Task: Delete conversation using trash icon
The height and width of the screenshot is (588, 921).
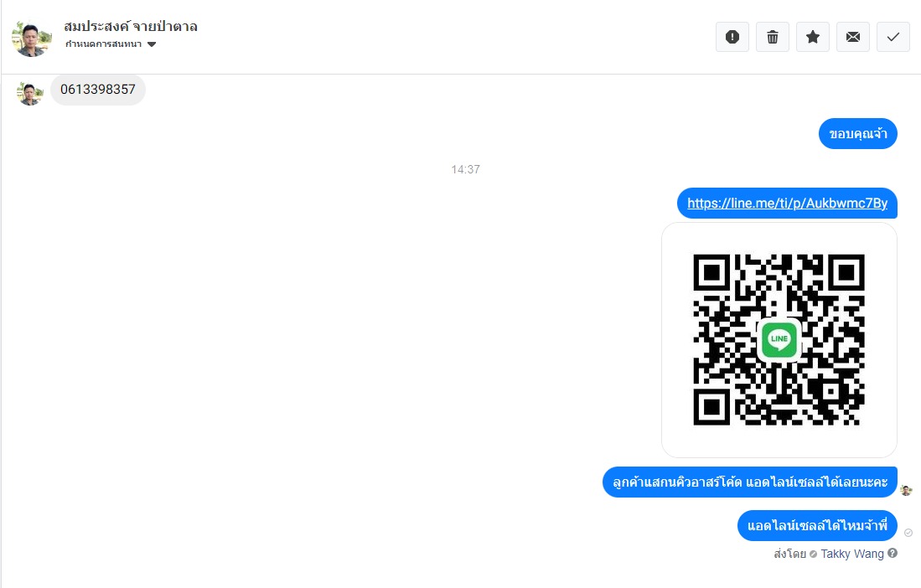Action: click(773, 37)
